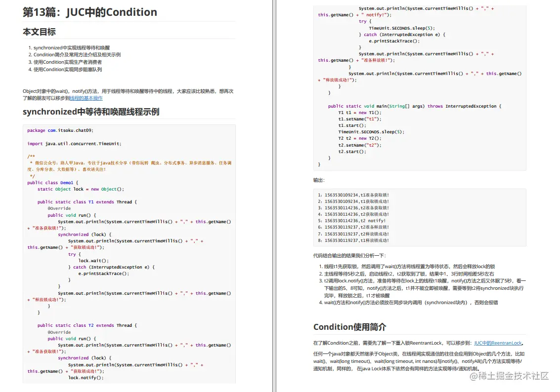
Task: Click paragraph starting 任何一个java对象都天然继承于Object类
Action: [x=419, y=361]
